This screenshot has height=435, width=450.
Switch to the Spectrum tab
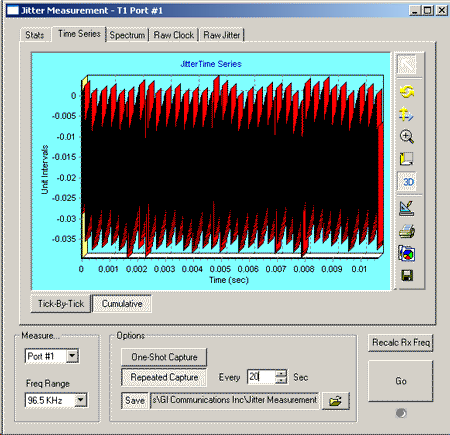tap(127, 35)
